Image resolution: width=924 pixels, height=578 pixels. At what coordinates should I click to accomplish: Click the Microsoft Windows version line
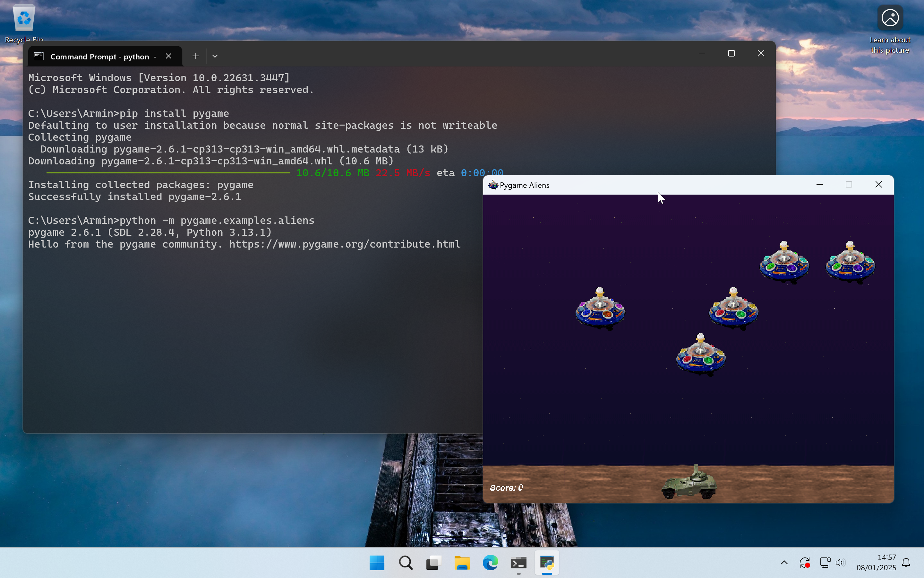click(x=159, y=78)
